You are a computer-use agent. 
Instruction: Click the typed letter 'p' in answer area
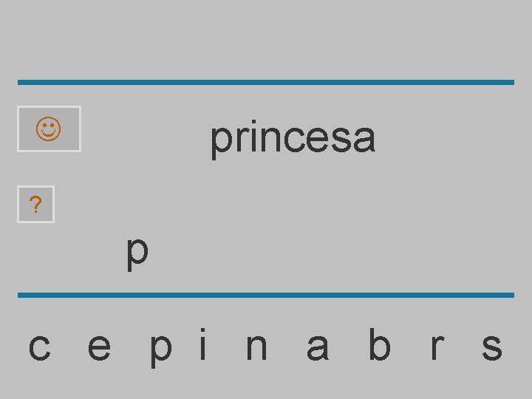click(x=137, y=253)
